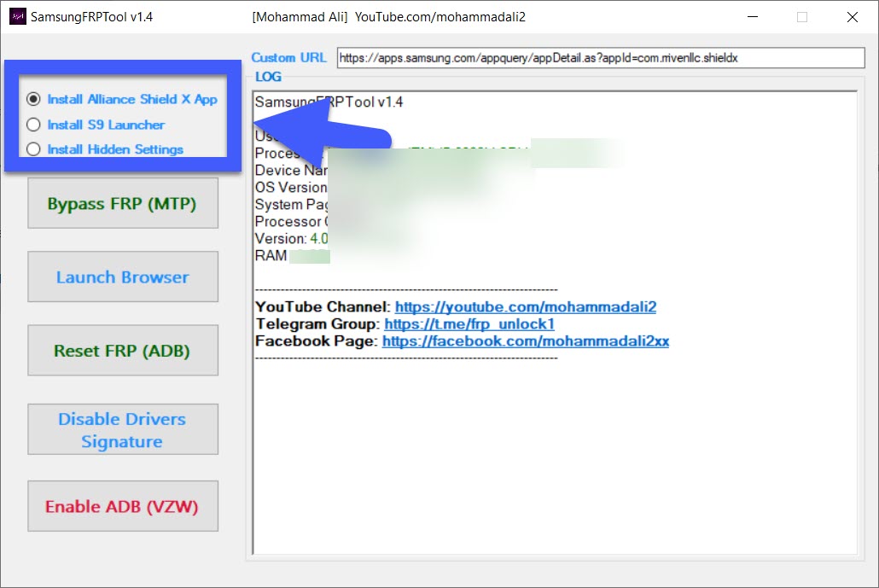Open the Telegram group link frp_unlock1

pyautogui.click(x=469, y=324)
